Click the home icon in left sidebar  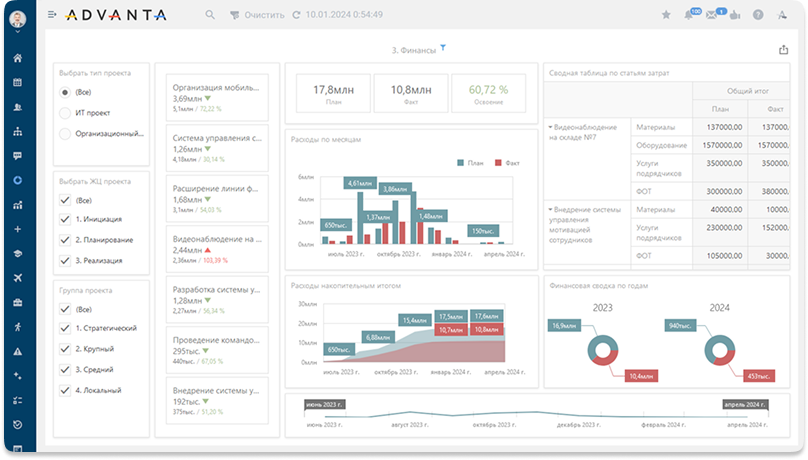point(18,58)
